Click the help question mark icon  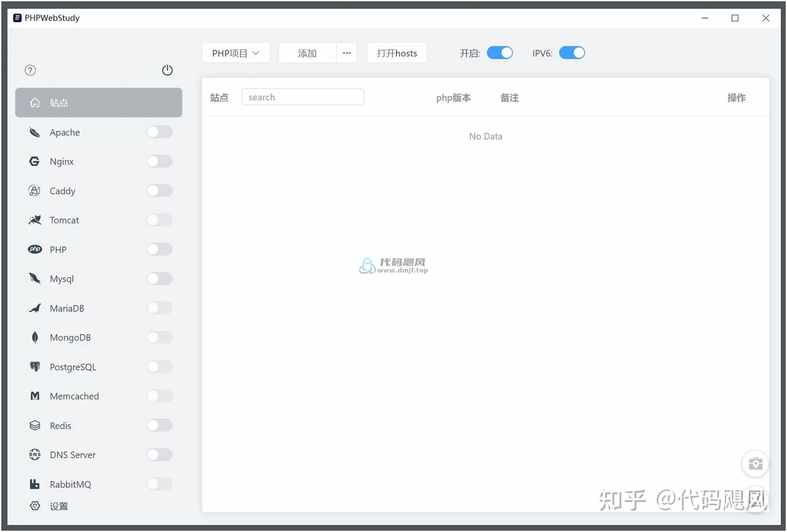click(30, 70)
